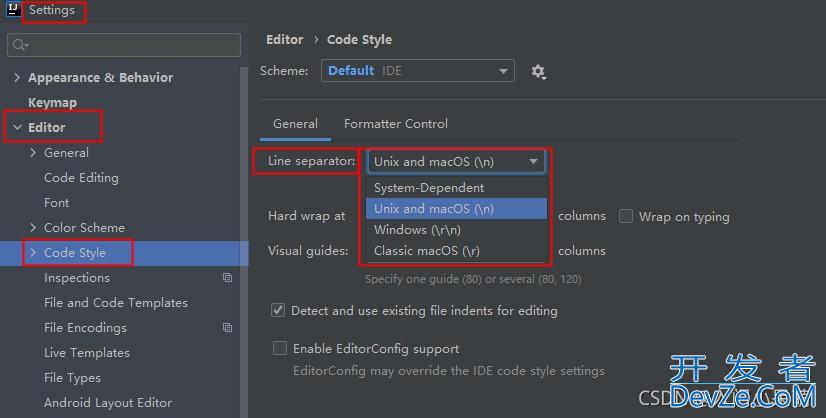
Task: Collapse the Editor tree section
Action: 17,128
